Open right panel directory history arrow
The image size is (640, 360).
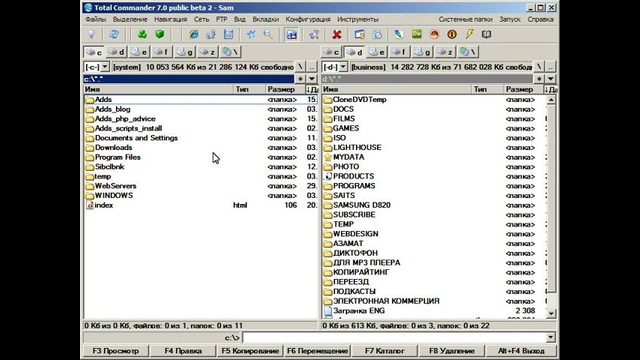pos(550,79)
